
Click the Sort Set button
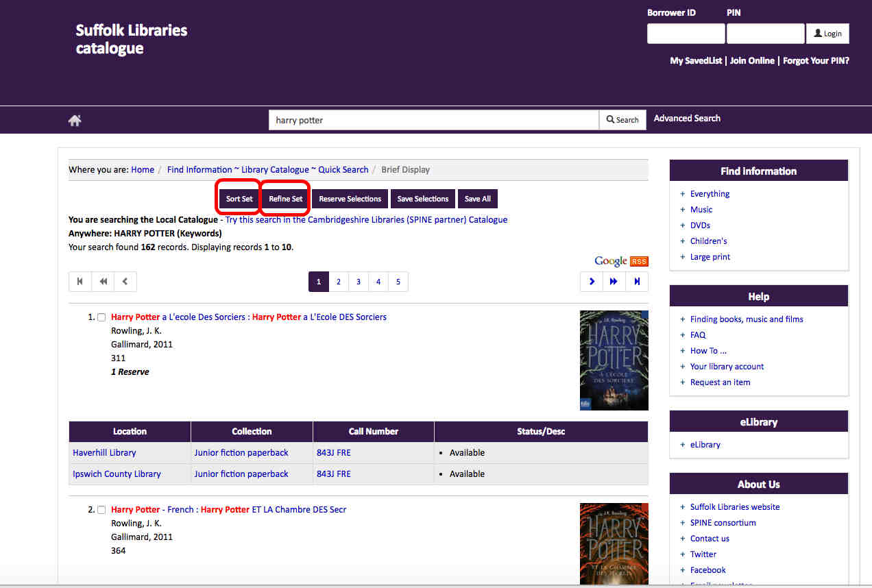pyautogui.click(x=239, y=199)
